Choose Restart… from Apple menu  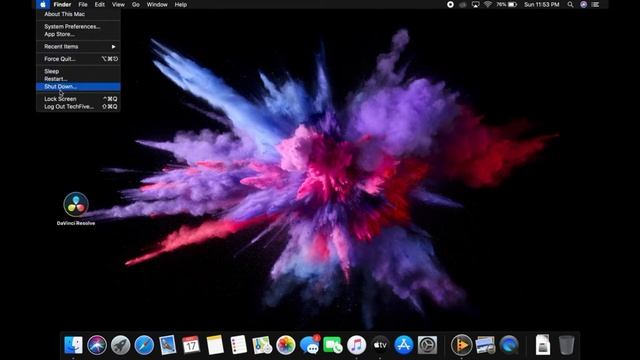(x=78, y=79)
